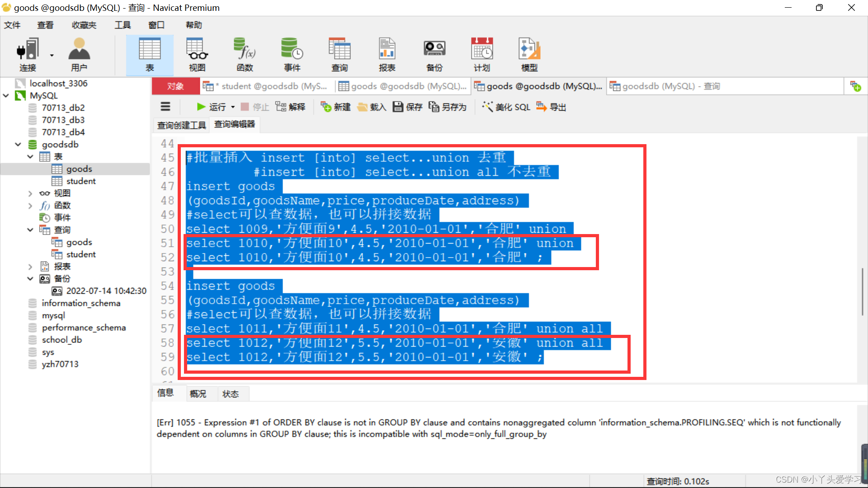Select the goods saved query in tree
The image size is (868, 488).
(79, 242)
